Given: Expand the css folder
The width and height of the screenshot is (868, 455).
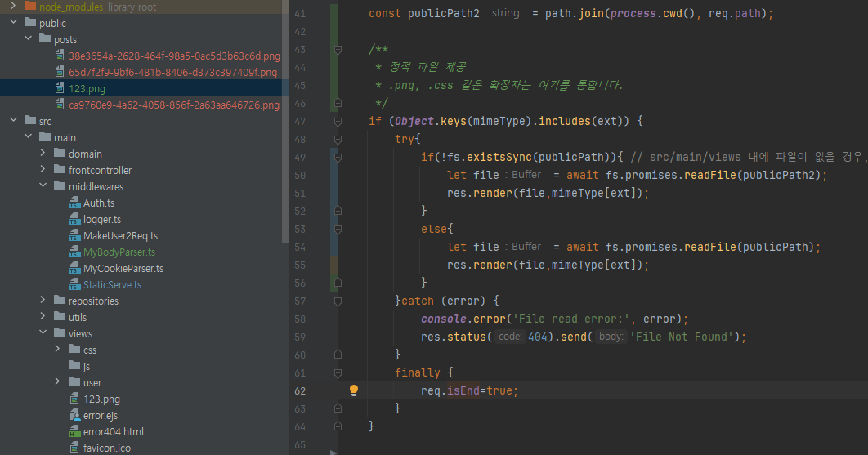Looking at the screenshot, I should pyautogui.click(x=57, y=350).
